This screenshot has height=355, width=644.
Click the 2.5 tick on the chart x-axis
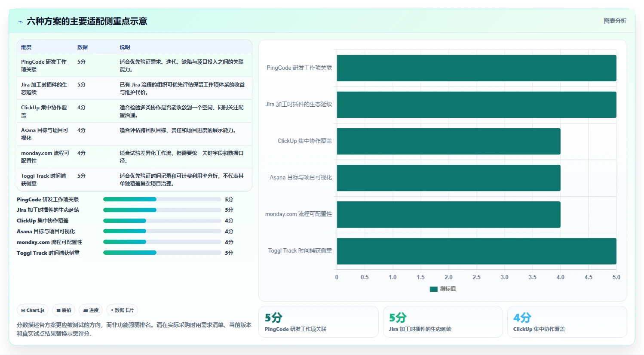click(476, 278)
